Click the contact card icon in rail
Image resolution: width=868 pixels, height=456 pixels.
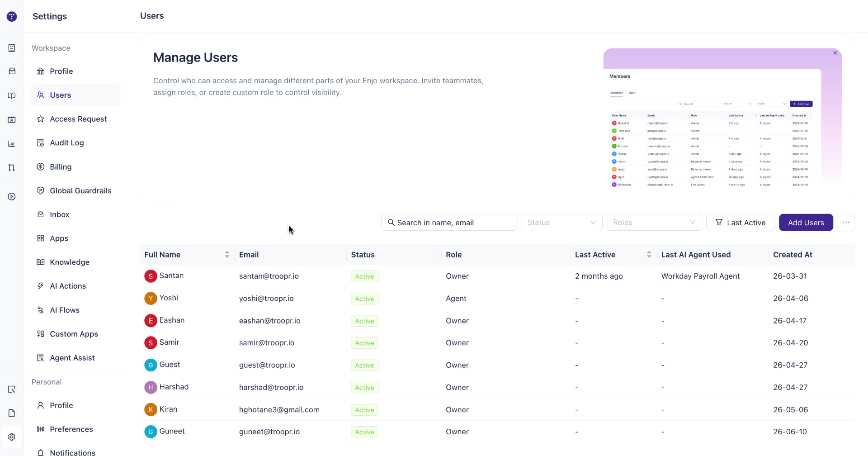12,120
